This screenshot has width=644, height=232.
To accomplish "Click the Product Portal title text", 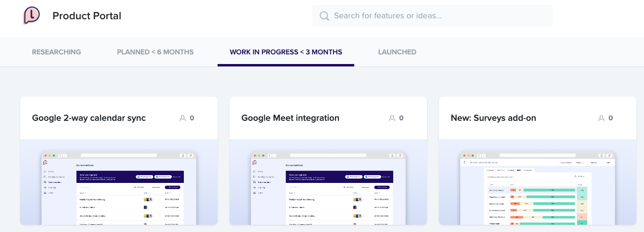I will click(x=87, y=16).
